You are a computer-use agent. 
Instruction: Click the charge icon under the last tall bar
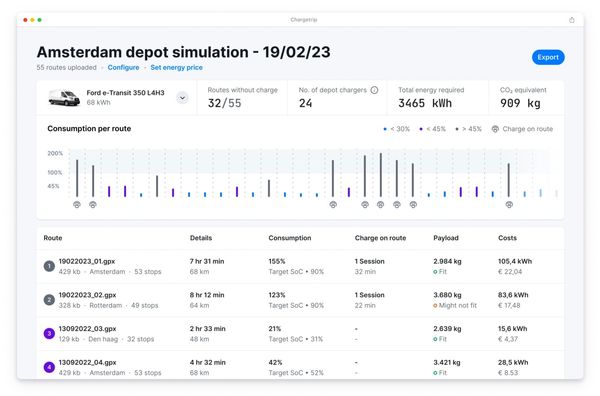coord(509,205)
